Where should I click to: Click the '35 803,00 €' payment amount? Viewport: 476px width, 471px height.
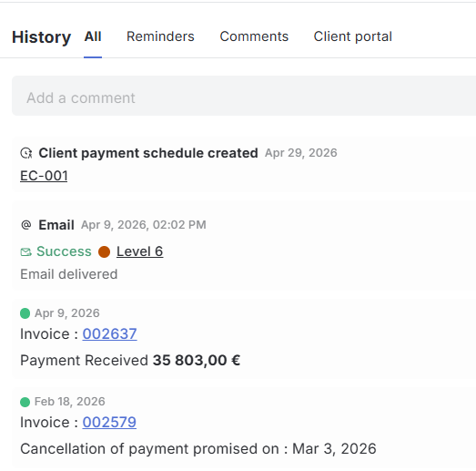pyautogui.click(x=197, y=361)
